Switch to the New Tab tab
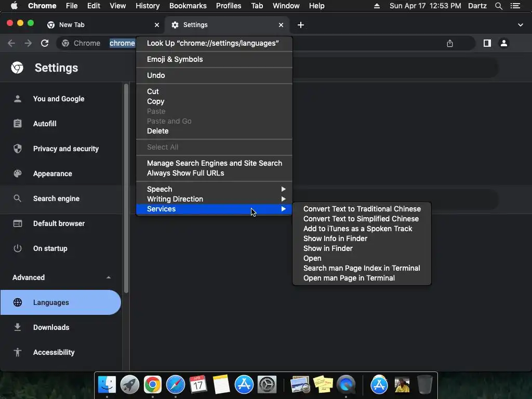This screenshot has height=399, width=532. (102, 25)
